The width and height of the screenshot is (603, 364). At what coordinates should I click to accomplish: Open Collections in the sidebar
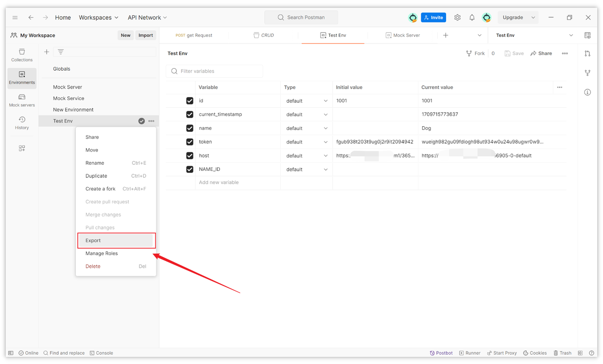pos(22,55)
